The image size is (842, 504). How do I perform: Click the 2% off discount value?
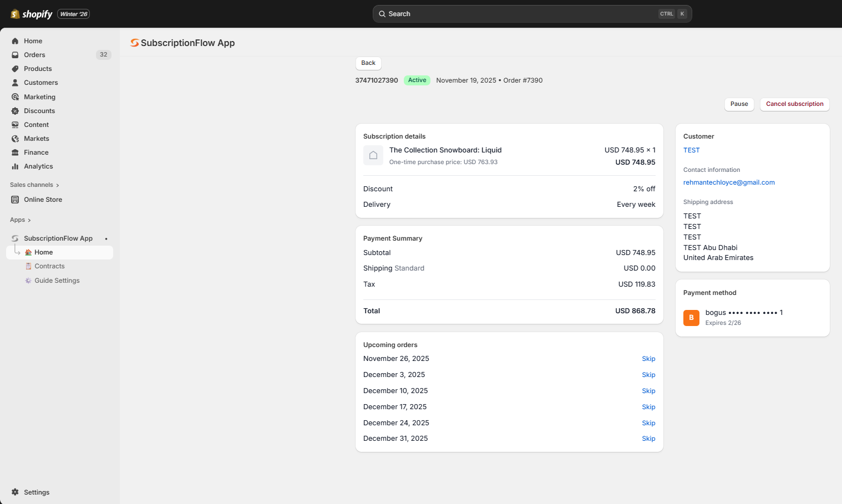click(644, 189)
